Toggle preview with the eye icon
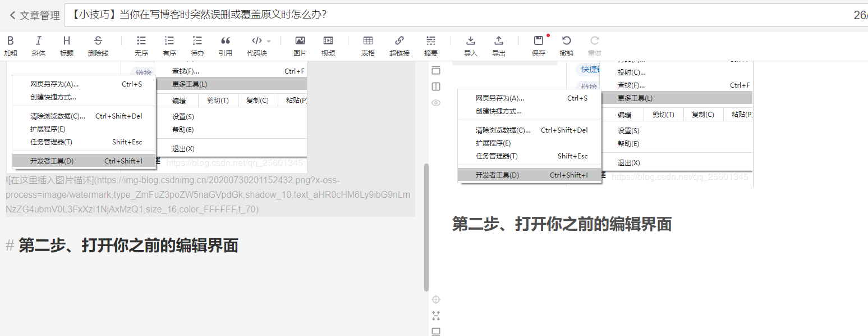Viewport: 868px width, 336px height. [436, 103]
